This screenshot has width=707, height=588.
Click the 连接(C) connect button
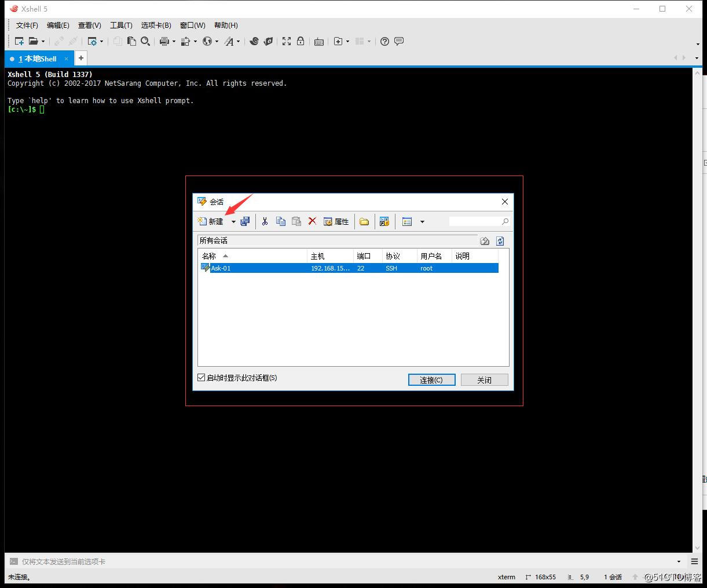pyautogui.click(x=431, y=380)
